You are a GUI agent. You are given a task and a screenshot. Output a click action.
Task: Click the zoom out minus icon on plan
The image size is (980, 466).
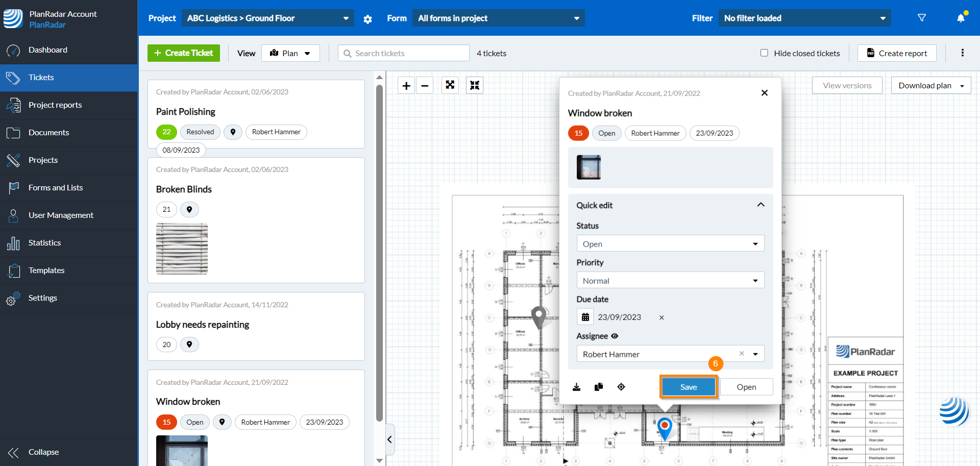(x=425, y=86)
